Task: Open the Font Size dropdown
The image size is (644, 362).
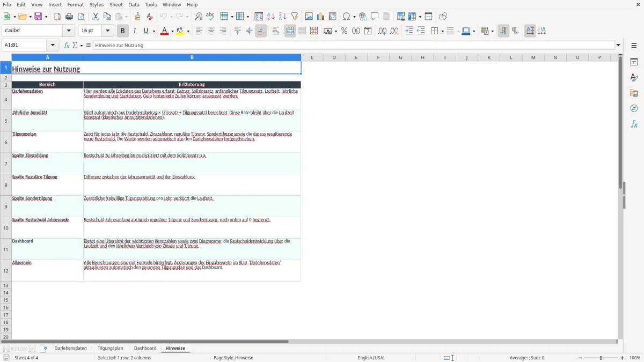Action: click(x=107, y=31)
